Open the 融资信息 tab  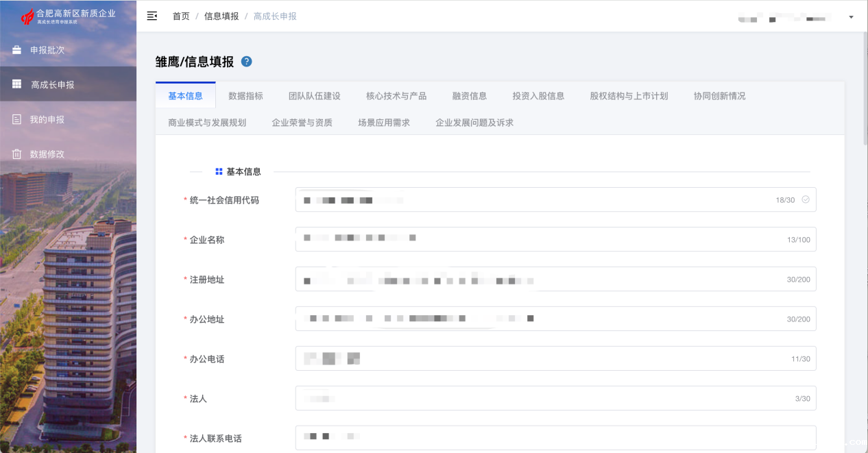pyautogui.click(x=469, y=96)
